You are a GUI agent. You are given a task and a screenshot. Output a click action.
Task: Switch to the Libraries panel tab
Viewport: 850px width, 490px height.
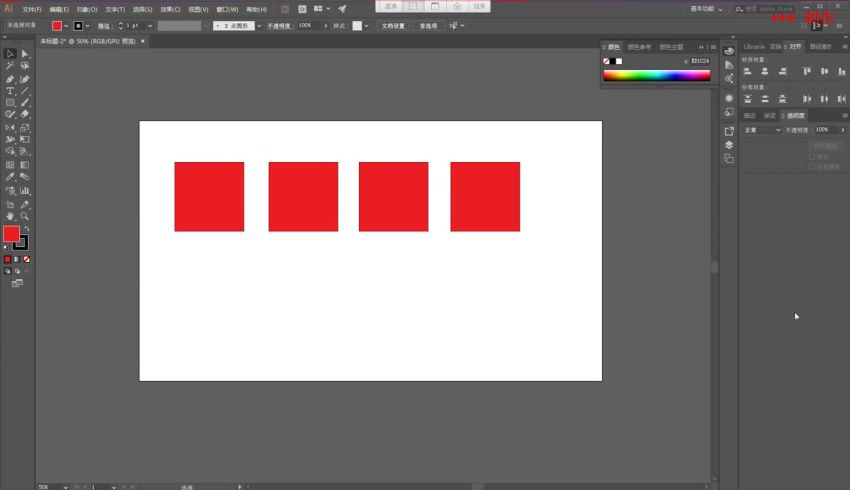tap(754, 47)
